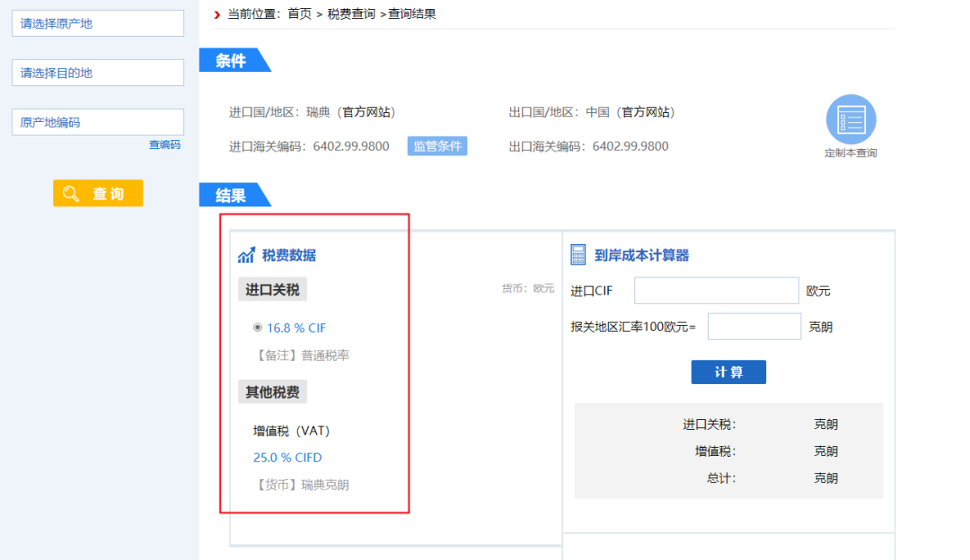This screenshot has width=970, height=560.
Task: Click the blue 监管条件 button
Action: (437, 146)
